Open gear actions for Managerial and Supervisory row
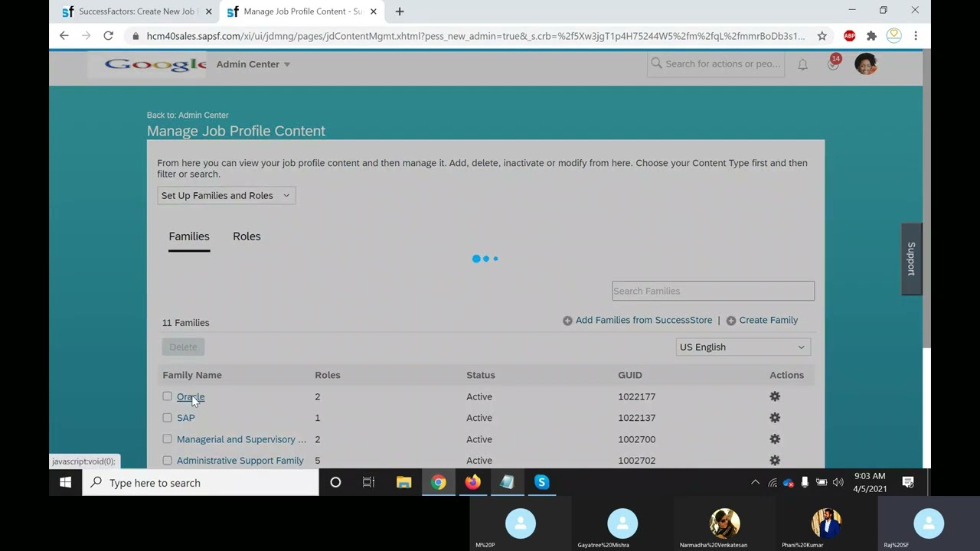 click(x=775, y=439)
